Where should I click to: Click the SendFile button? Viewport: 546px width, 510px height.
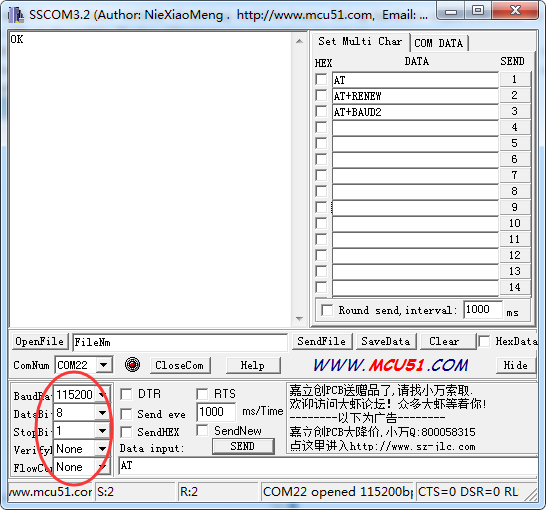321,342
